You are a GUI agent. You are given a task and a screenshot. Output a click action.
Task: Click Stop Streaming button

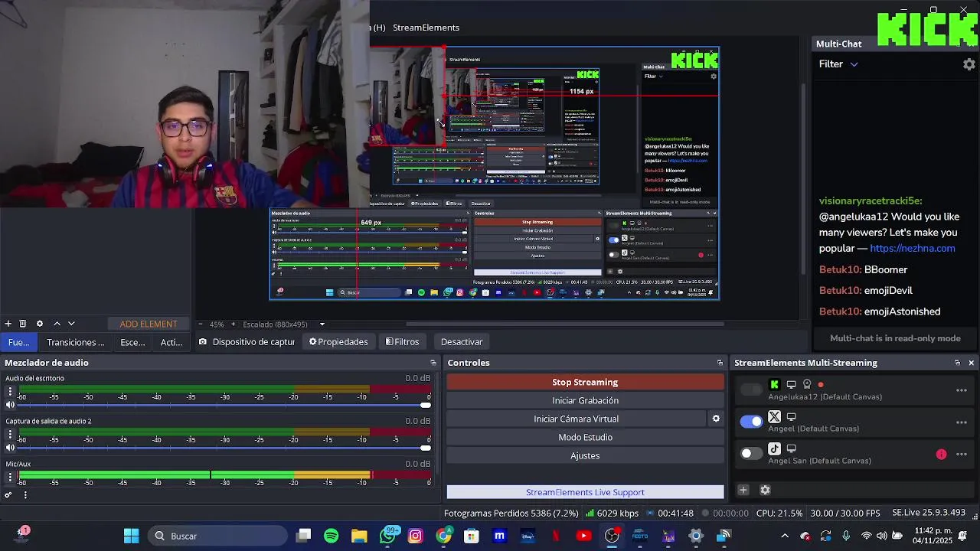[585, 382]
